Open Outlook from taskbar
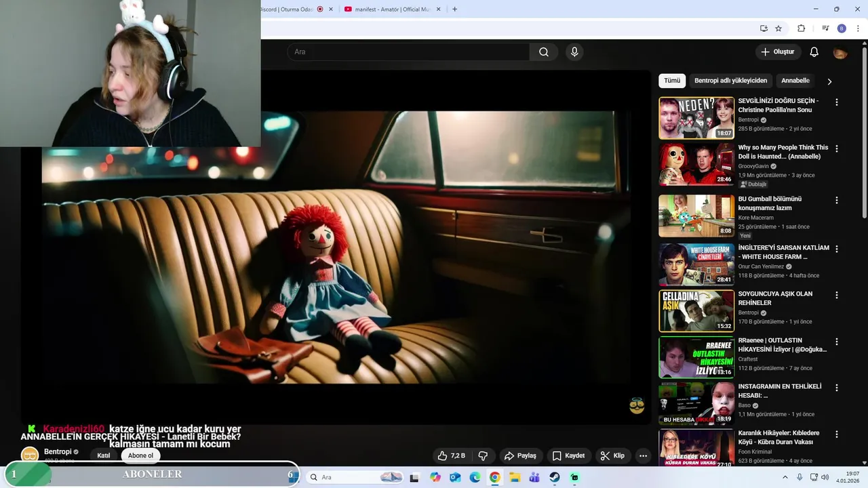 coord(455,477)
